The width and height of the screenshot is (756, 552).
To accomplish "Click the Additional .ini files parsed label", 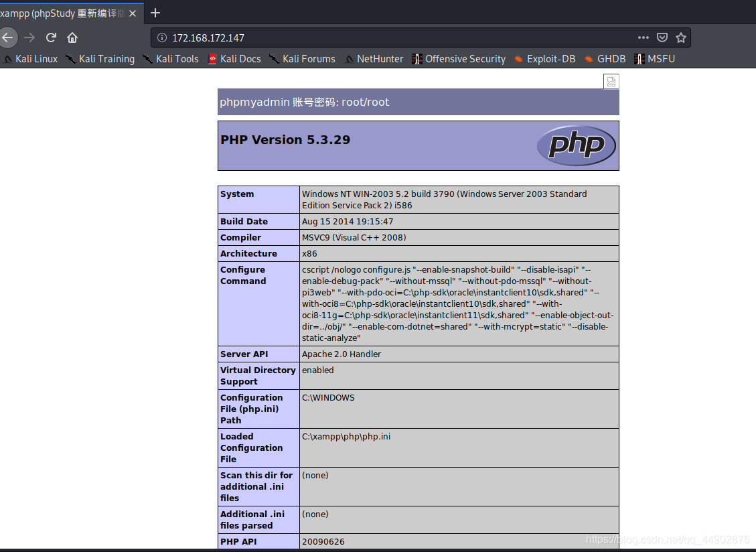I will [252, 520].
